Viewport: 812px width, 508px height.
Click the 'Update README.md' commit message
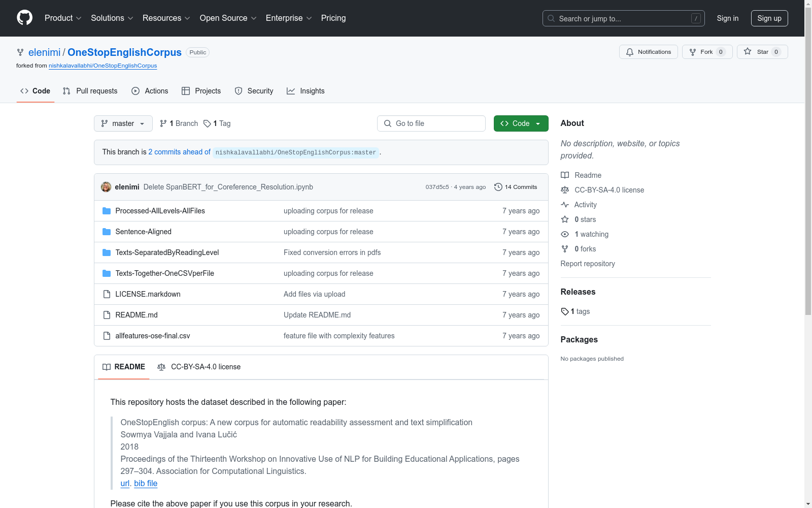click(x=317, y=315)
